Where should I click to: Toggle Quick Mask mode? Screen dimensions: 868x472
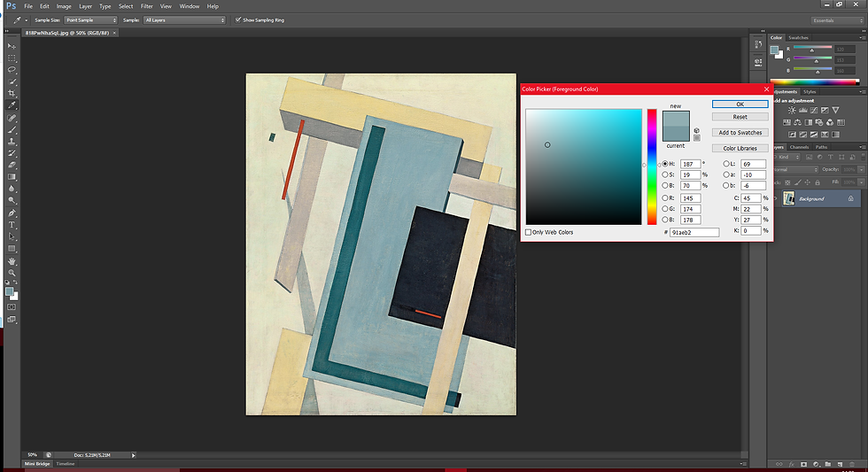click(x=12, y=307)
